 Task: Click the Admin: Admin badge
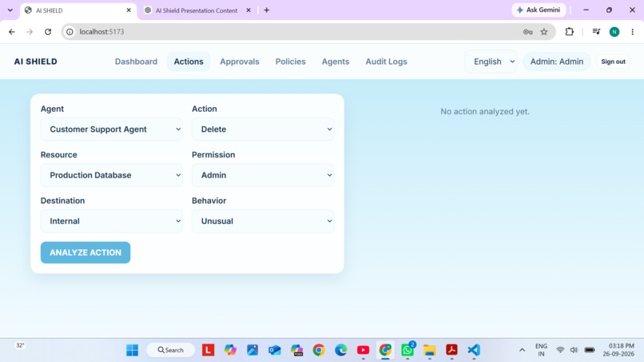[x=557, y=62]
